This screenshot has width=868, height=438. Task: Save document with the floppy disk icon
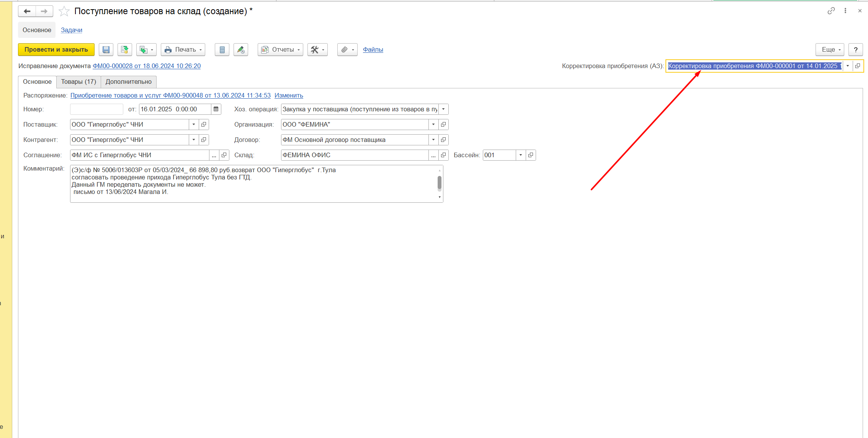pyautogui.click(x=106, y=50)
